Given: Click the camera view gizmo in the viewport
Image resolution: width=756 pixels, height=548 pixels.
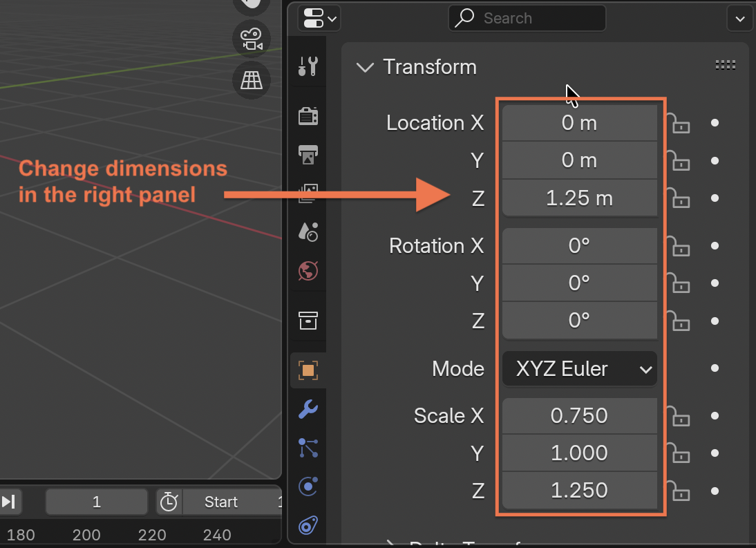Looking at the screenshot, I should point(251,39).
